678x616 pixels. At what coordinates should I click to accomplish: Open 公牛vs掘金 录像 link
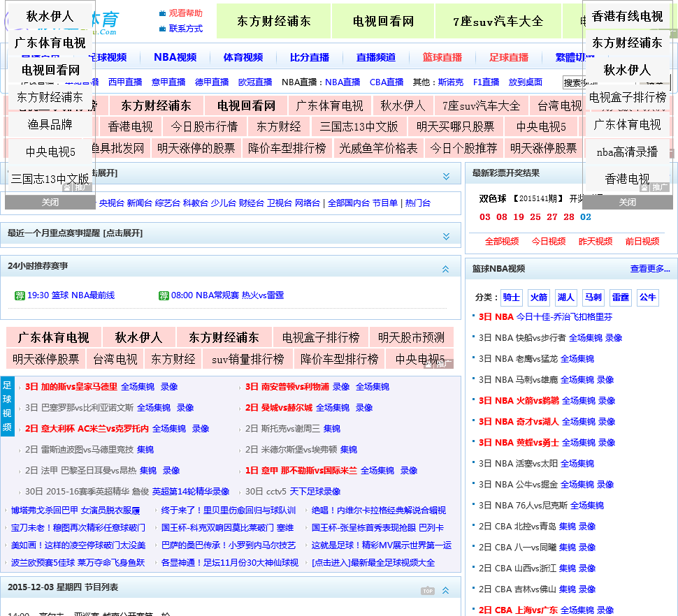point(605,485)
